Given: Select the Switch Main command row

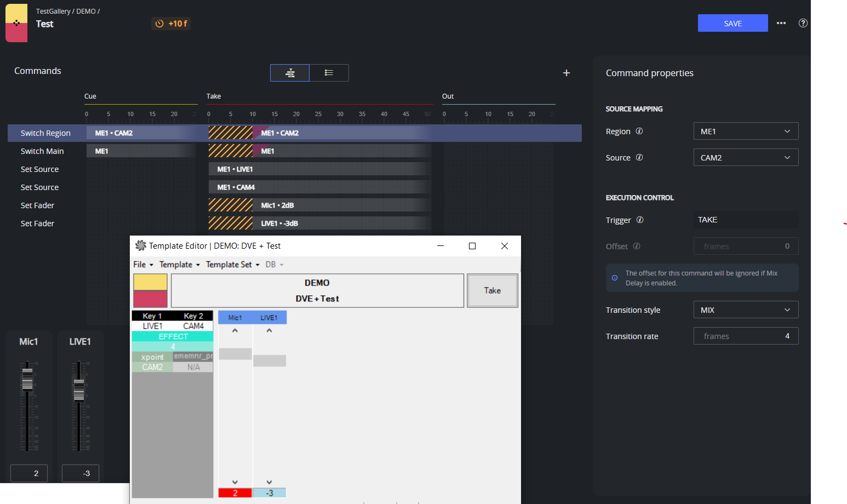Looking at the screenshot, I should click(x=295, y=151).
